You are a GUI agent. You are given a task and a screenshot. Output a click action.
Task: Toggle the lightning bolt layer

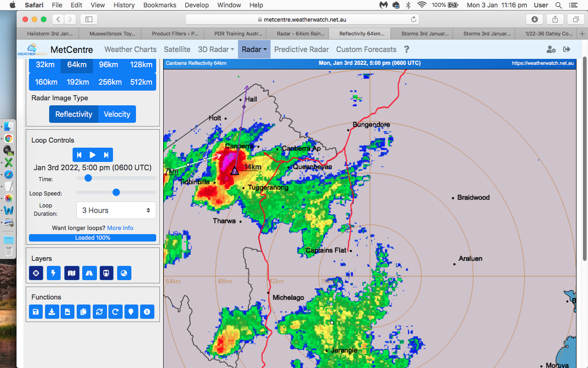pos(54,273)
